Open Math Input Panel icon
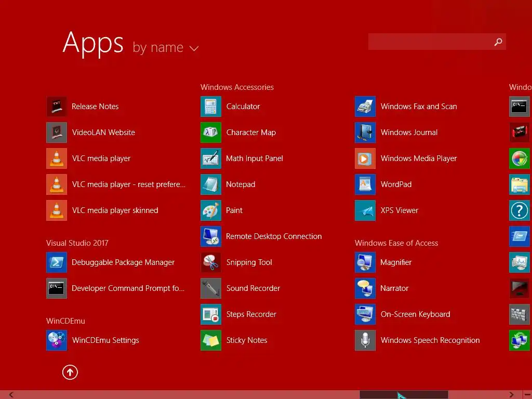 point(211,158)
